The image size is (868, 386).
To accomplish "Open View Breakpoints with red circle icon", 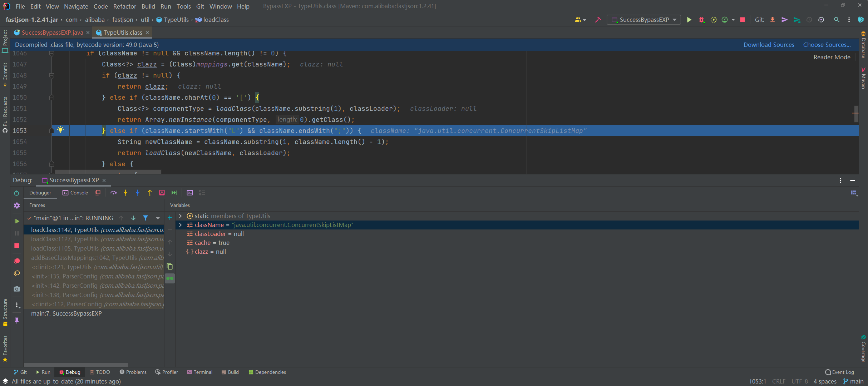I will (17, 261).
